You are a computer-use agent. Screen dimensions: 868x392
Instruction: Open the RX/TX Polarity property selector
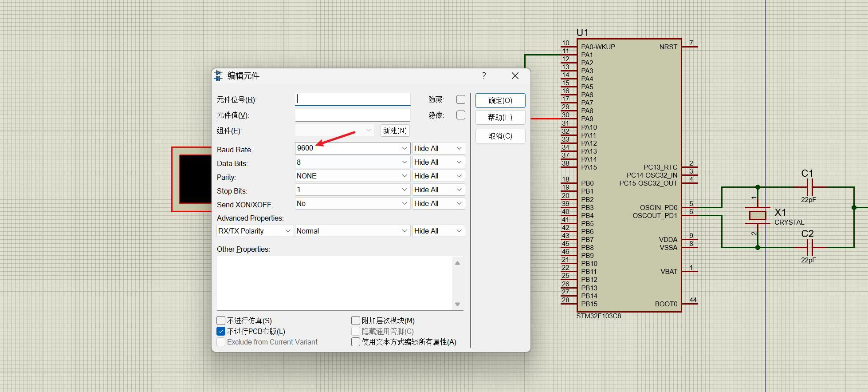tap(255, 231)
